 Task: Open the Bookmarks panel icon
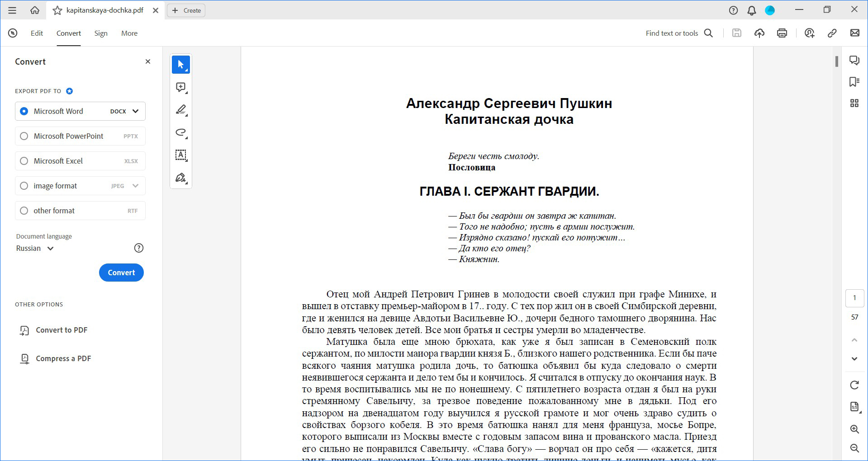(x=854, y=82)
